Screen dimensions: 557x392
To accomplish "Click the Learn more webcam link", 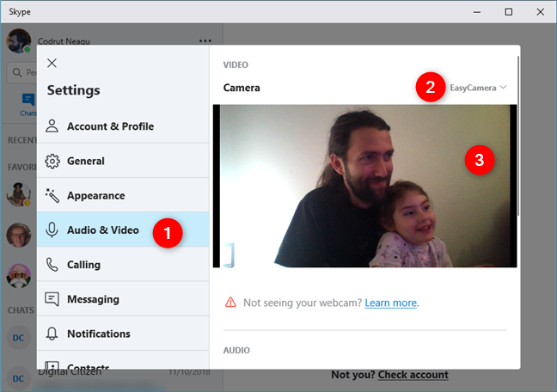I will pyautogui.click(x=390, y=303).
